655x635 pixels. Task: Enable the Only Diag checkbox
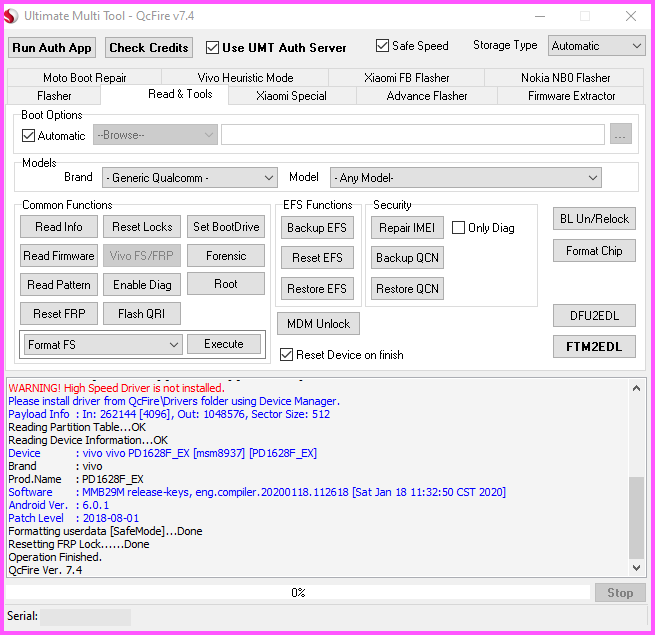[x=458, y=228]
